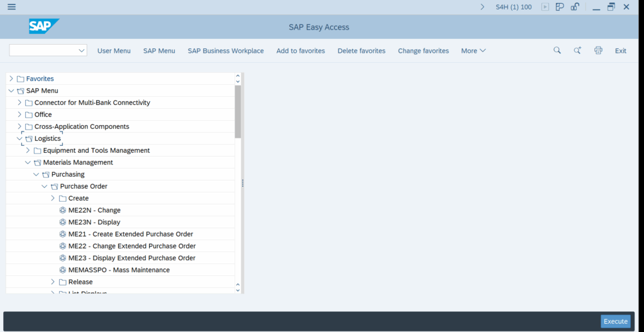Expand Cross-Application Components node

(19, 126)
